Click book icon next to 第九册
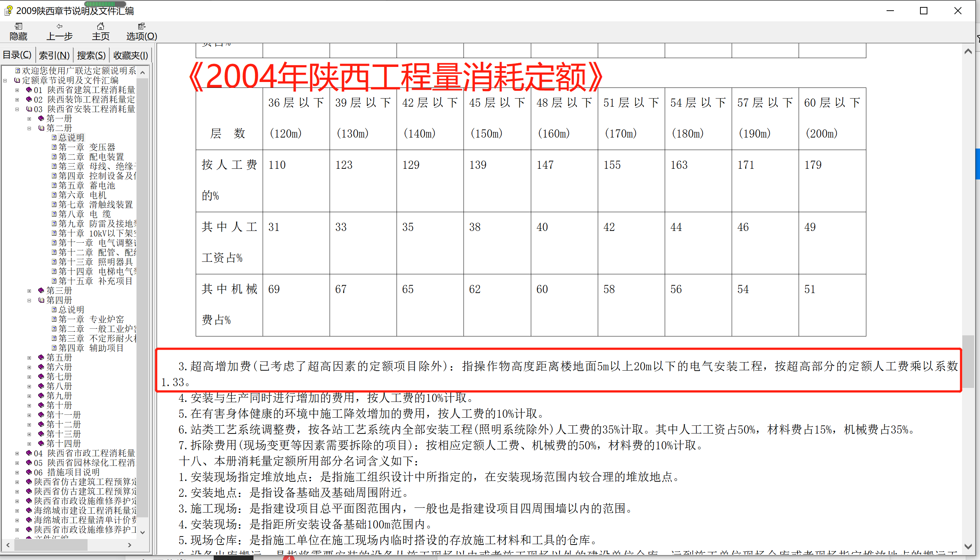 click(x=41, y=396)
